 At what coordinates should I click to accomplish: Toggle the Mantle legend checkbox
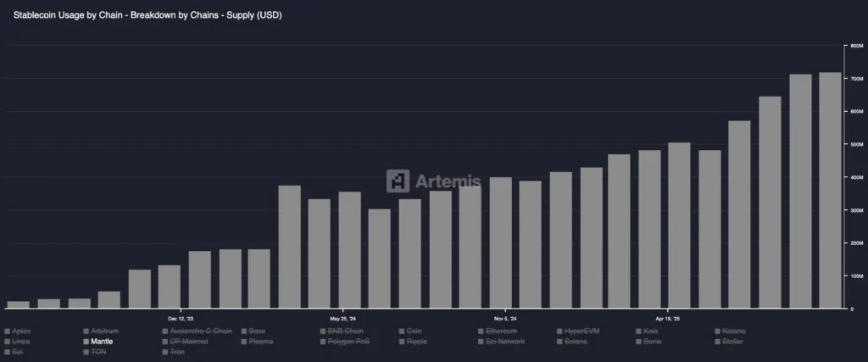pos(86,342)
